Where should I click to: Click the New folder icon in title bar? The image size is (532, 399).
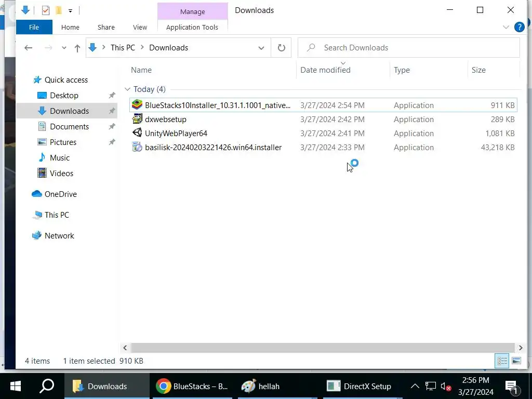(59, 10)
